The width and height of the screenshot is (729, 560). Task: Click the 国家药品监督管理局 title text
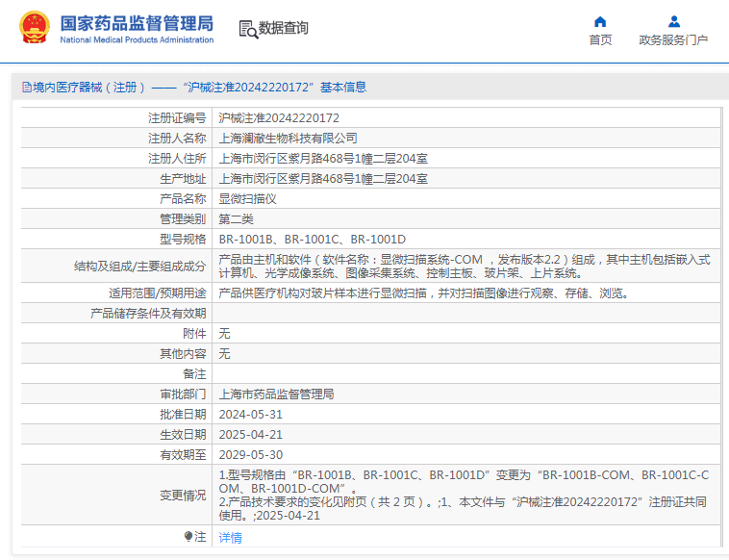(x=137, y=23)
